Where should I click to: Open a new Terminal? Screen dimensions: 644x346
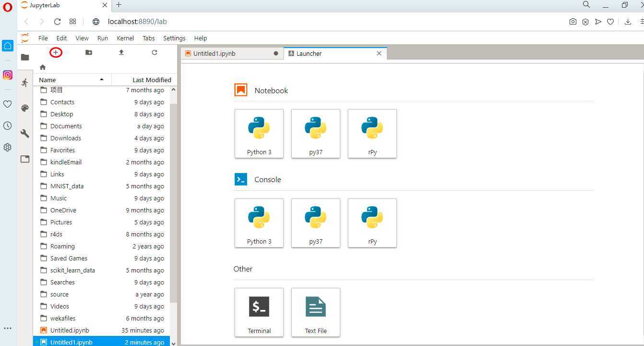(x=259, y=312)
